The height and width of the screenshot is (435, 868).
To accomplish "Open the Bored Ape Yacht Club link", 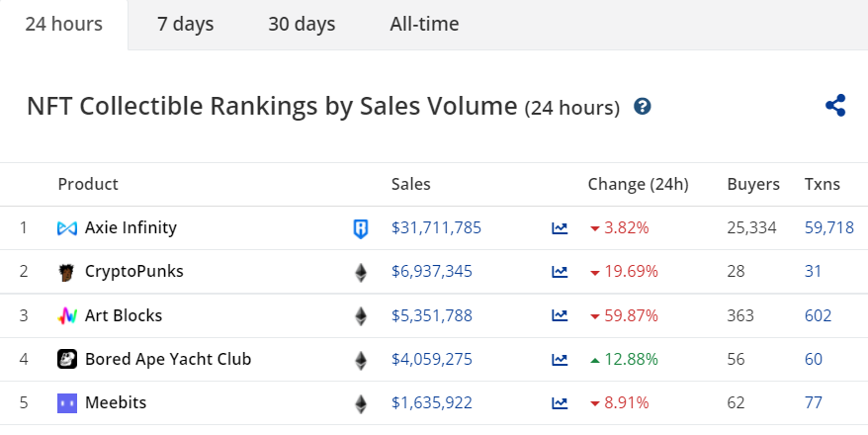I will pos(168,359).
